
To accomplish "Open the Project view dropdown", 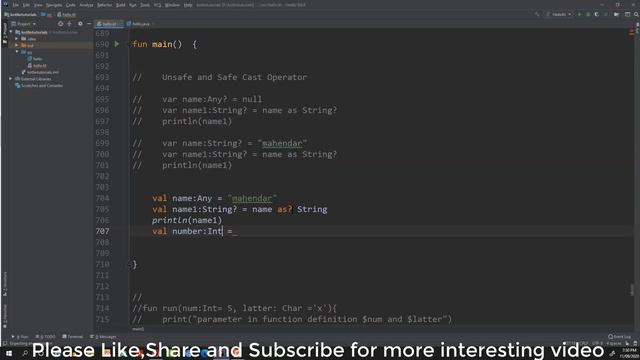I will pos(24,24).
